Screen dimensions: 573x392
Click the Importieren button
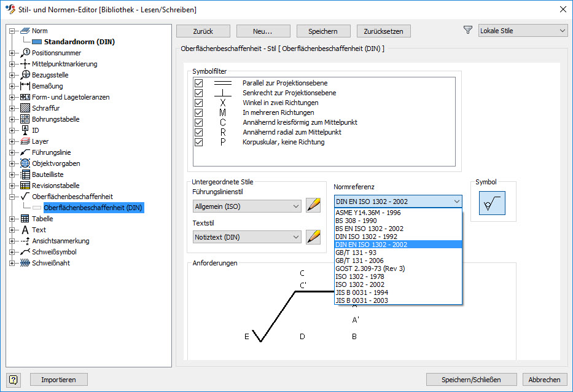[58, 379]
